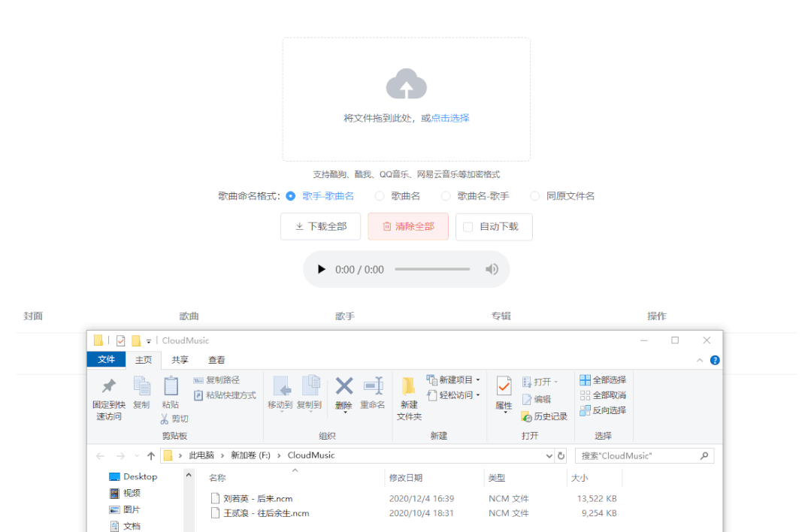Pin CloudMusic folder to Quick Access
This screenshot has height=532, width=811.
tap(109, 398)
